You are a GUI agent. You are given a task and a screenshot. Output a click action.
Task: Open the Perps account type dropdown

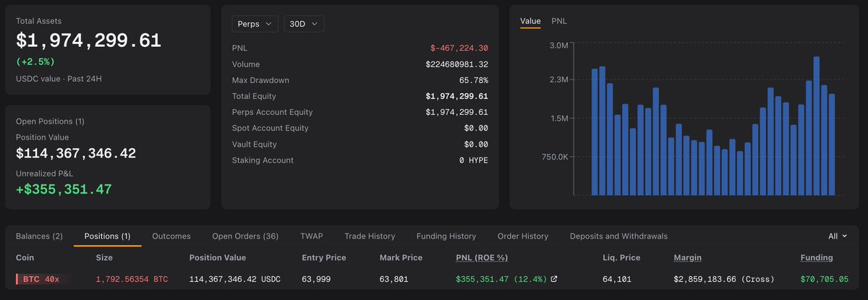click(x=255, y=24)
